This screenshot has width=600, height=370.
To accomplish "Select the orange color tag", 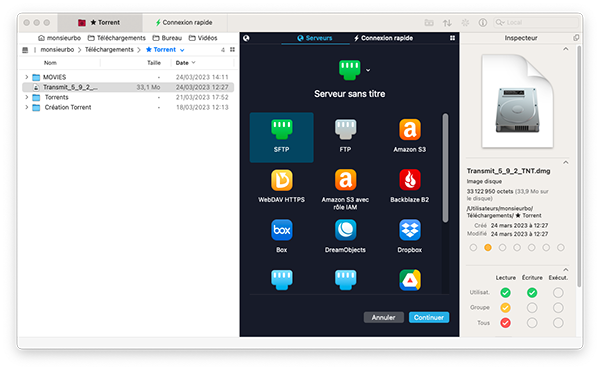I will [488, 248].
